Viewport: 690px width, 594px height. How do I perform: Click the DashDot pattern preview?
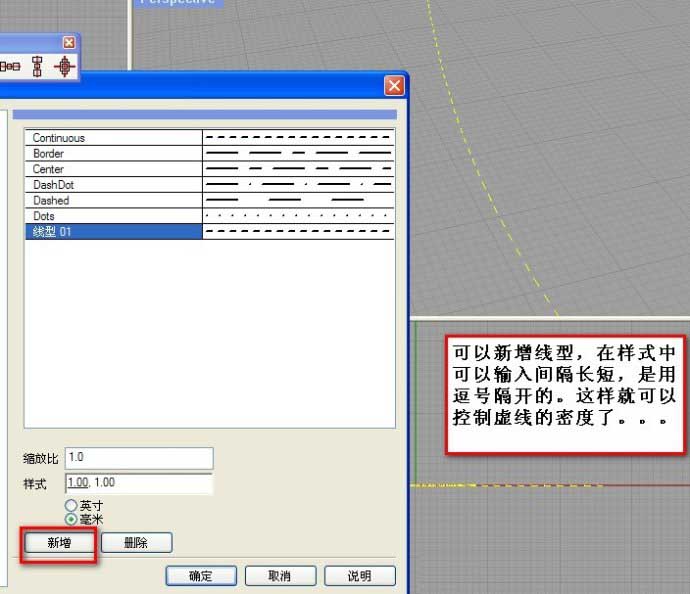pos(298,184)
